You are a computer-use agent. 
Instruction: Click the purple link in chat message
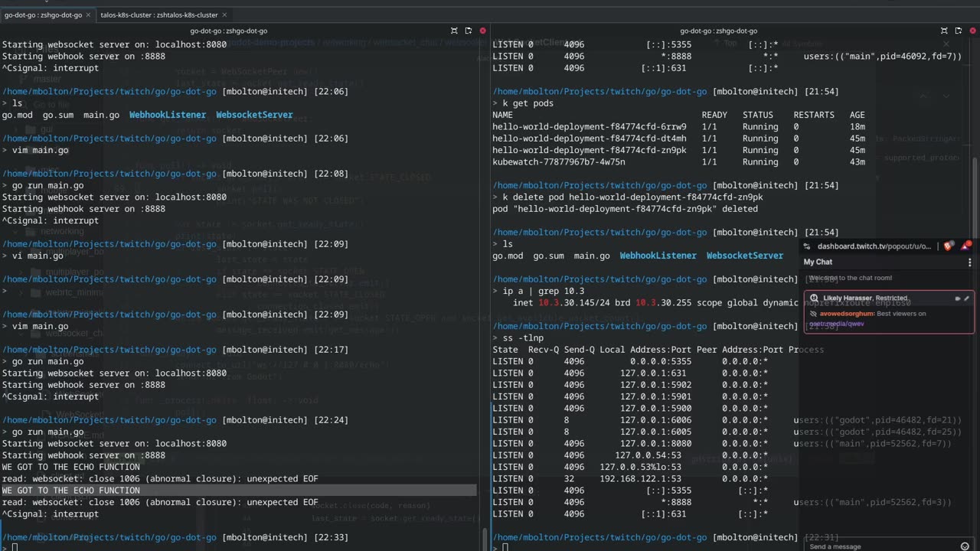click(837, 324)
